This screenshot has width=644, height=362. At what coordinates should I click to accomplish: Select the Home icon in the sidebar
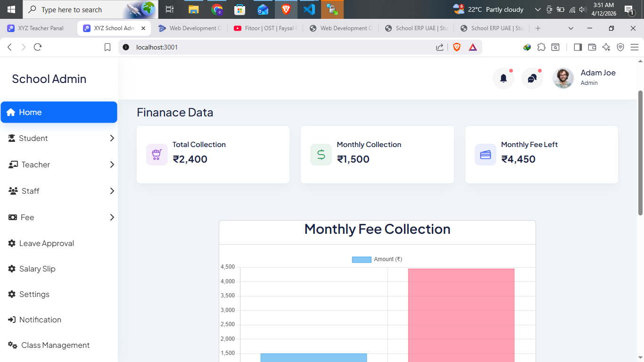click(x=10, y=112)
